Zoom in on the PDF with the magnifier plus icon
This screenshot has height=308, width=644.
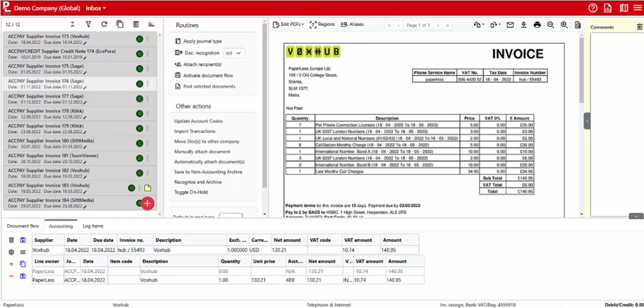564,25
